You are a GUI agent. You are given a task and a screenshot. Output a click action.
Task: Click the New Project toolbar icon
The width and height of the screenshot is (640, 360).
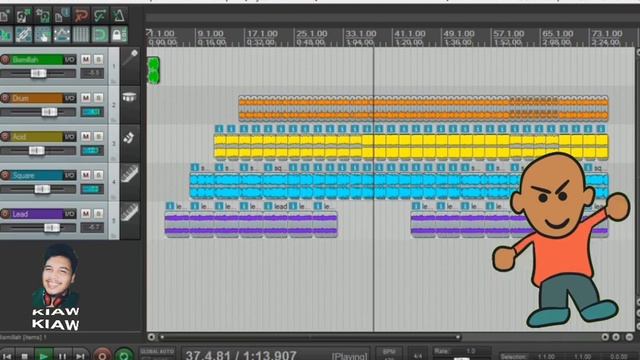5,16
